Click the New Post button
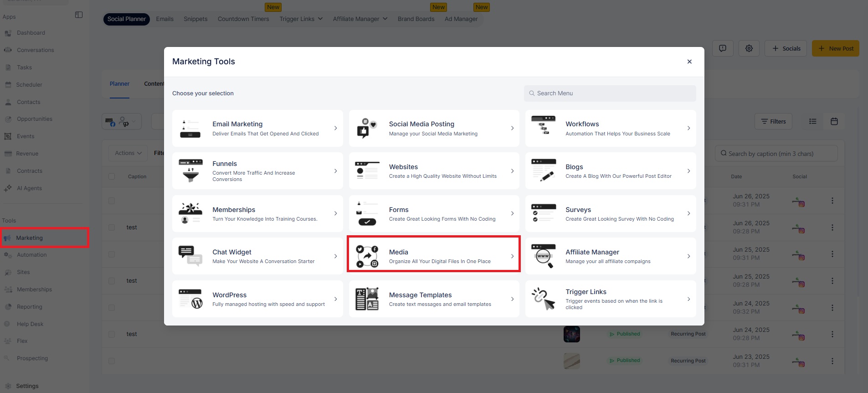868x393 pixels. pyautogui.click(x=836, y=48)
